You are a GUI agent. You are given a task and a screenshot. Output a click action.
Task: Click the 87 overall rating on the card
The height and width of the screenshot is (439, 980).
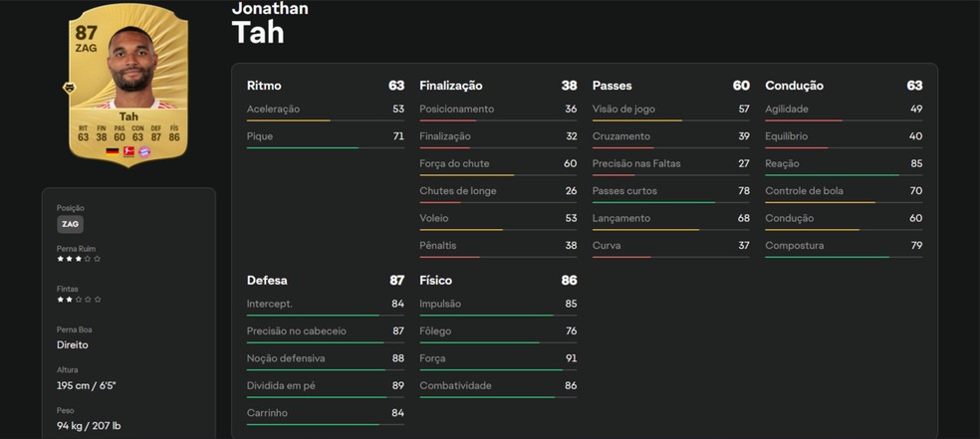(x=86, y=33)
